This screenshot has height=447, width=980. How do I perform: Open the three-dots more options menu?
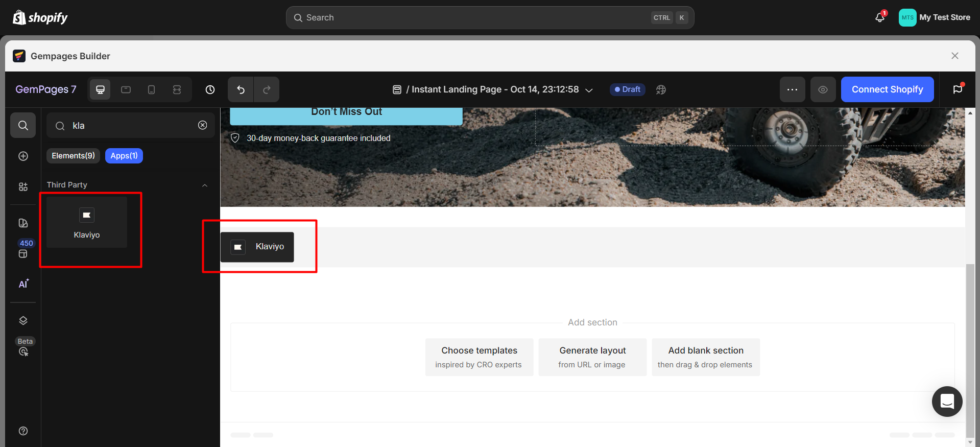792,90
